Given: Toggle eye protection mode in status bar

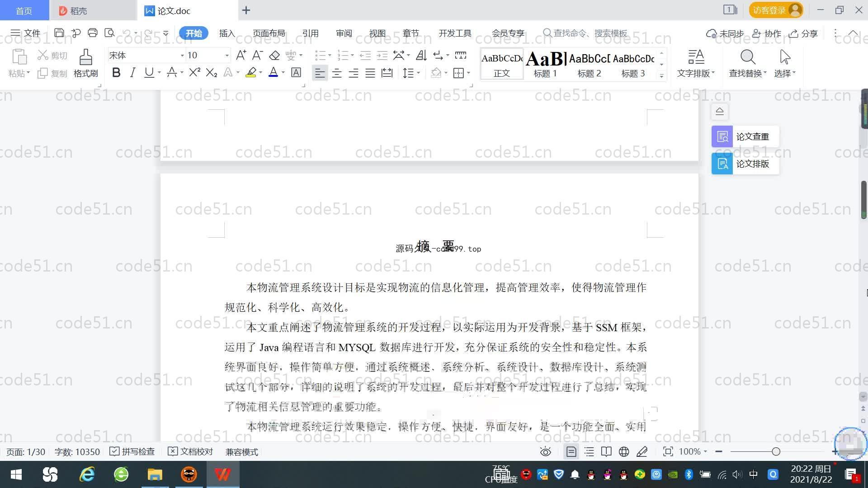Looking at the screenshot, I should pyautogui.click(x=546, y=452).
